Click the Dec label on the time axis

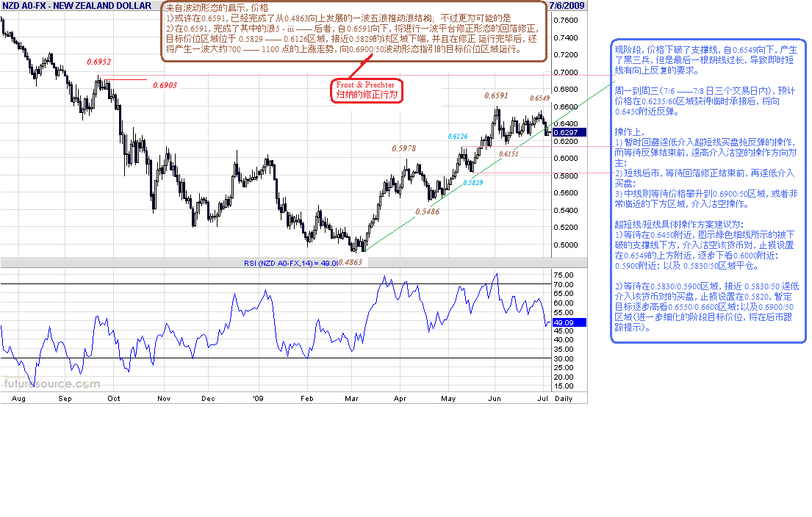click(x=208, y=399)
